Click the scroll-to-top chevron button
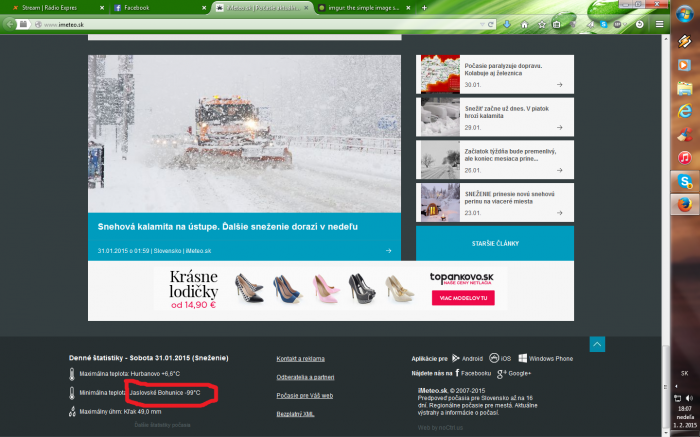 click(597, 344)
